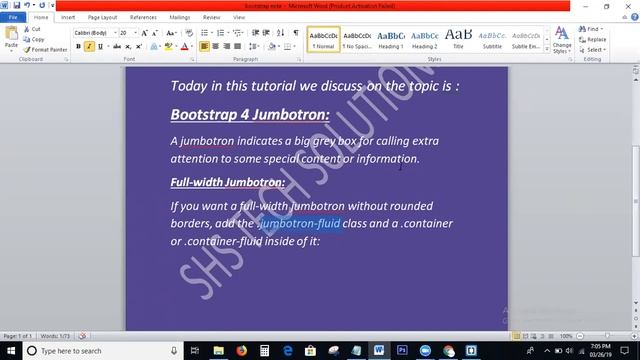This screenshot has height=360, width=640.
Task: Copy the selected text
Action: pyautogui.click(x=34, y=39)
